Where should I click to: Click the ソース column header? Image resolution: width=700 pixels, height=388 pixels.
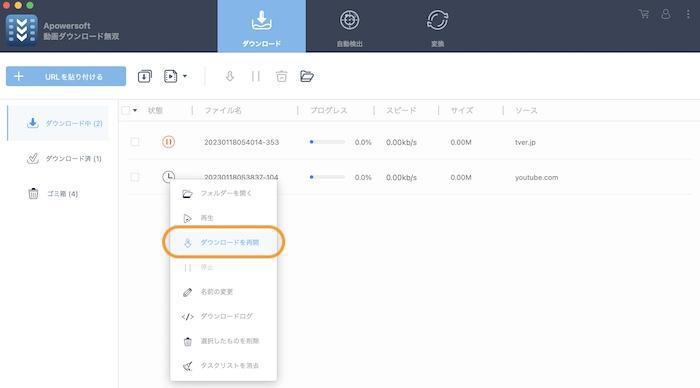pos(526,110)
